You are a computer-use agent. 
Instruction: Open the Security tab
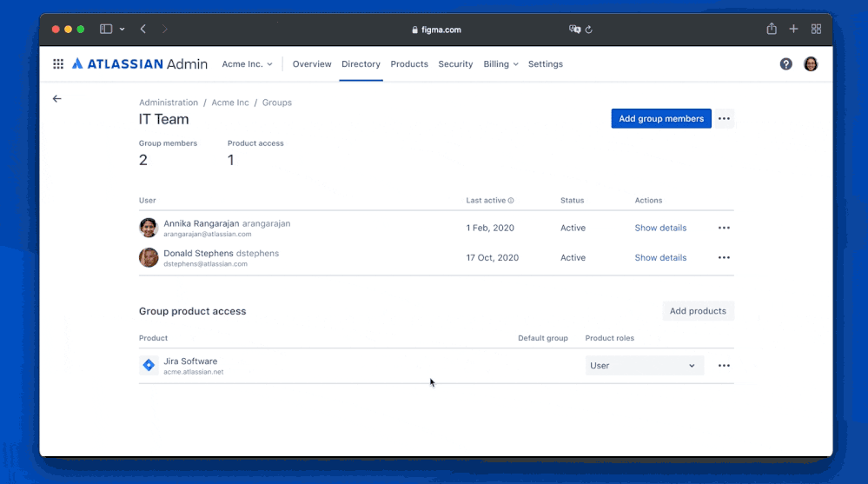[x=455, y=63]
